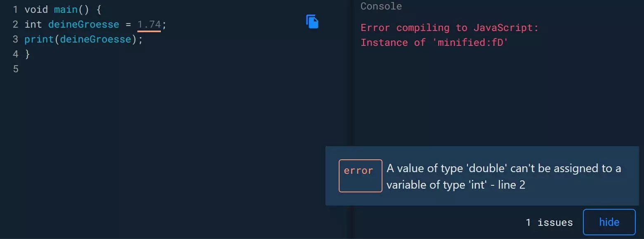Select the 'Error compiling to JavaScript' console line
Screen dimensions: 644x239
(450, 28)
